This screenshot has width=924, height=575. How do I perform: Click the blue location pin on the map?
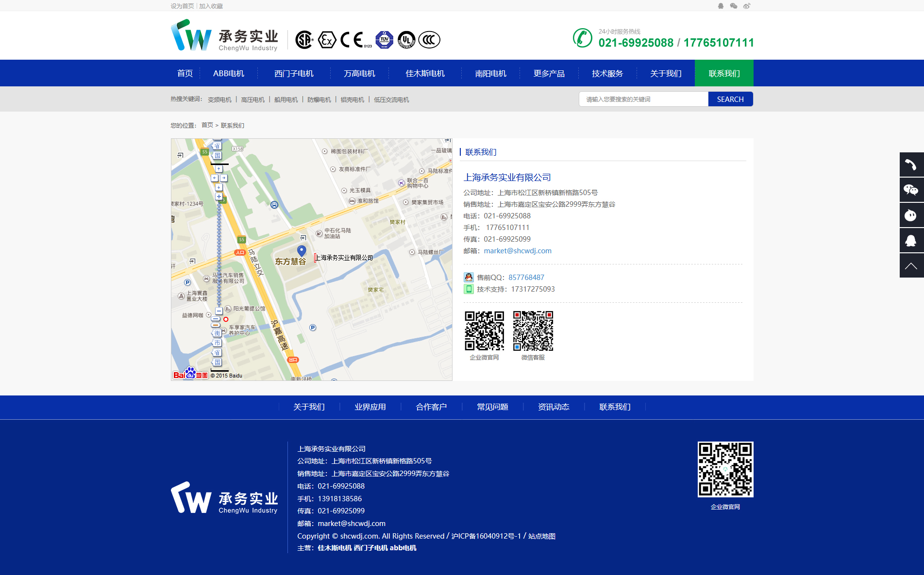pyautogui.click(x=302, y=250)
